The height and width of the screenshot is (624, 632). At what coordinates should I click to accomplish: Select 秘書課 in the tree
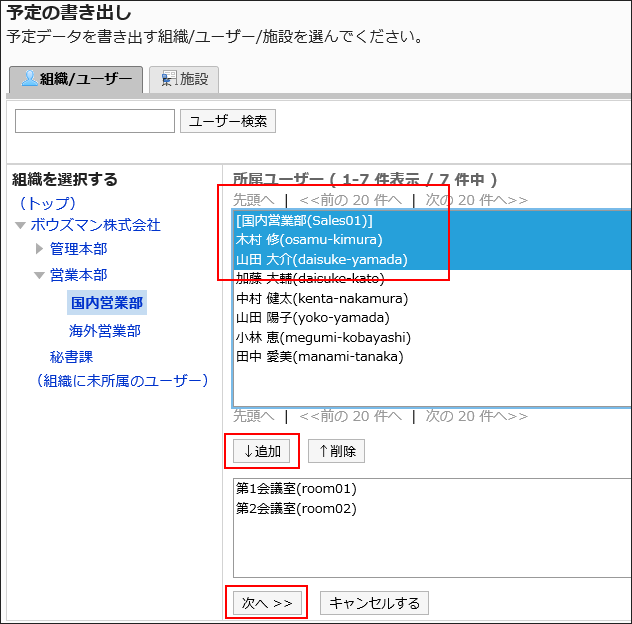coord(71,357)
